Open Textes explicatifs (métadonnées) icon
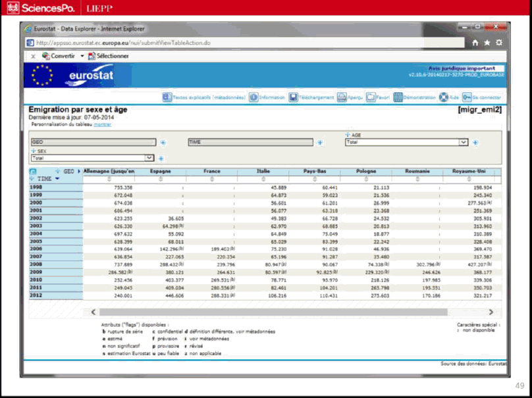The width and height of the screenshot is (532, 398). [x=167, y=97]
